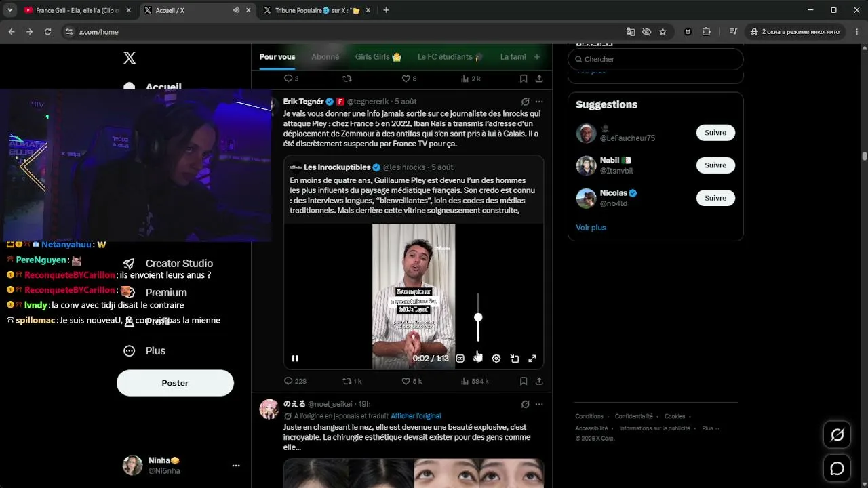
Task: Toggle closed captions on the video
Action: (460, 359)
